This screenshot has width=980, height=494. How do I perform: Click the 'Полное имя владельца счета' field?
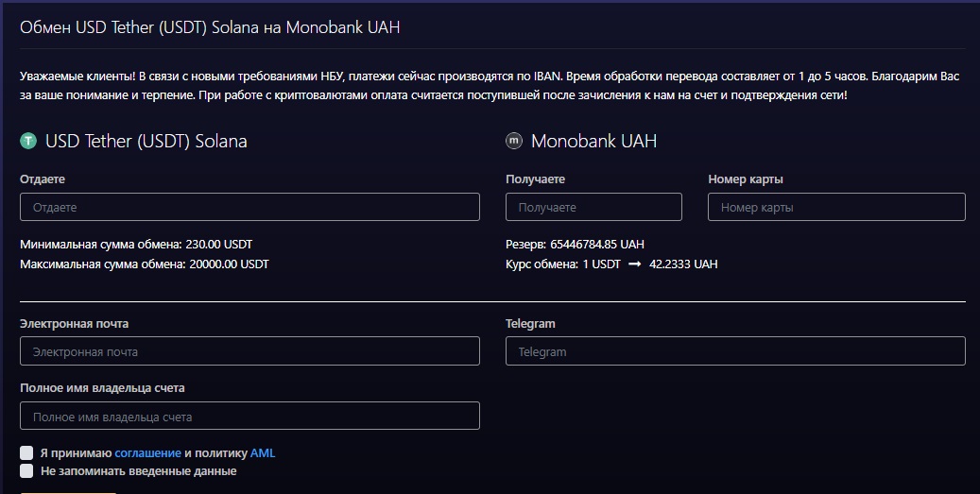click(x=250, y=416)
